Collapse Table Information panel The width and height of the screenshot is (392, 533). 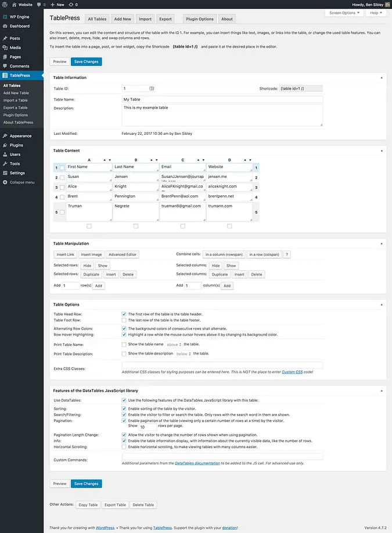pos(382,78)
